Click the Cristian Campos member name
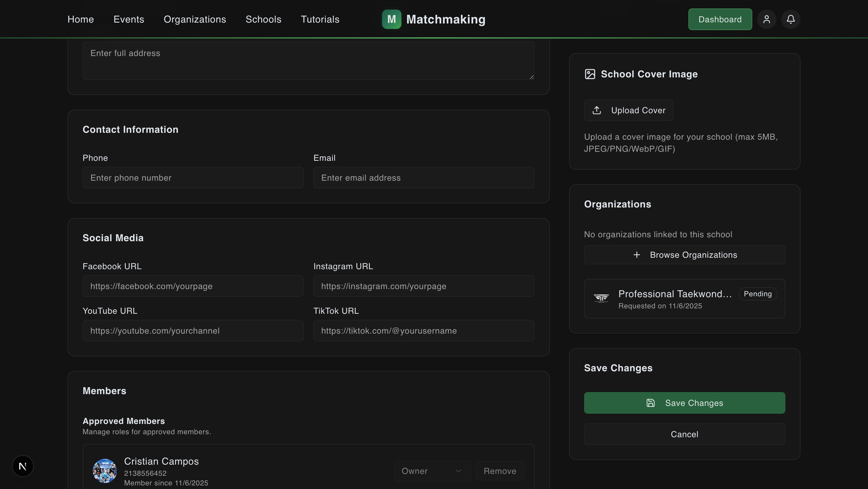This screenshot has width=868, height=489. click(162, 461)
